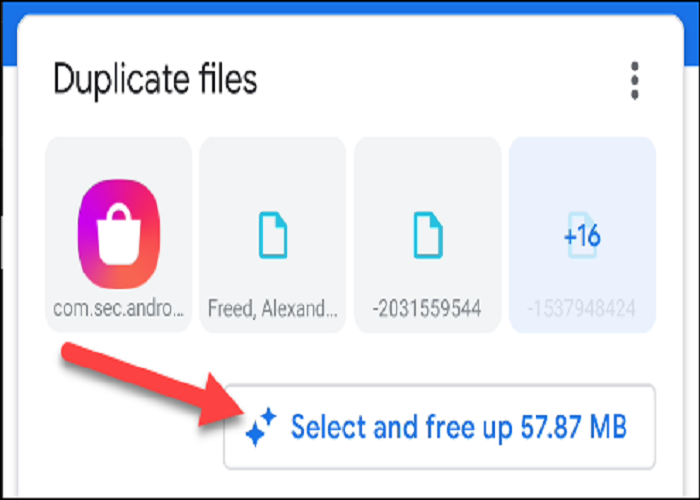Tap the Galaxy Store shopping bag icon
This screenshot has width=700, height=500.
pyautogui.click(x=119, y=233)
